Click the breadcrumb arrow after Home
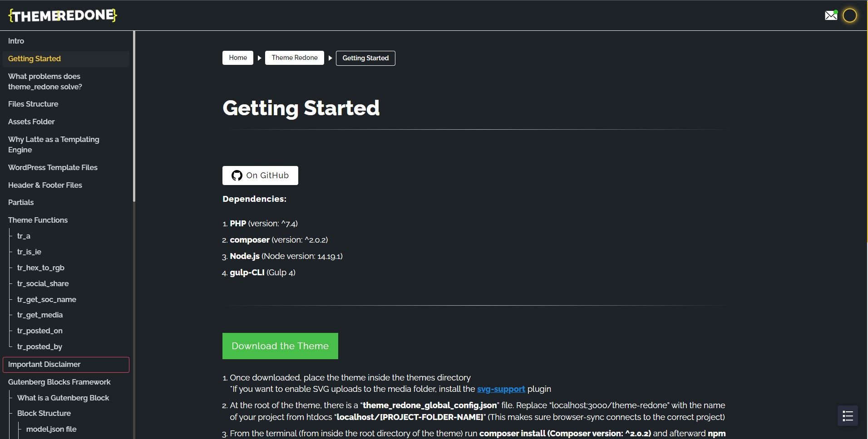The height and width of the screenshot is (439, 868). 259,58
